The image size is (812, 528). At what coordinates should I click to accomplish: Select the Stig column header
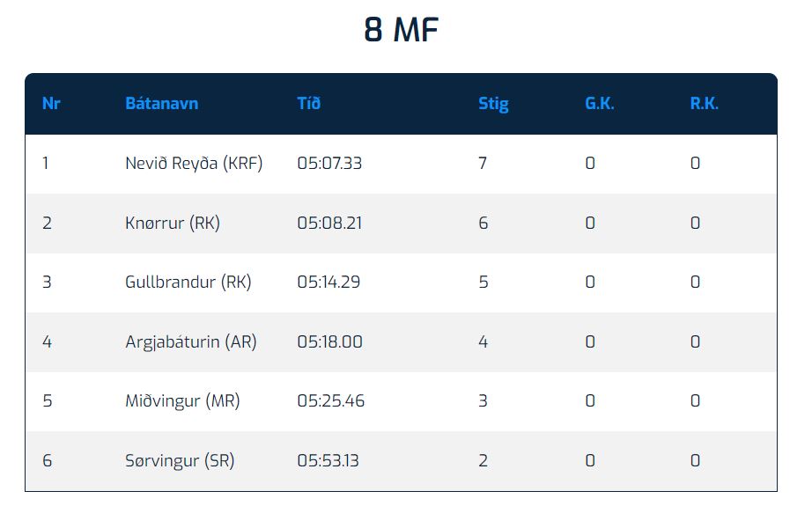click(493, 104)
